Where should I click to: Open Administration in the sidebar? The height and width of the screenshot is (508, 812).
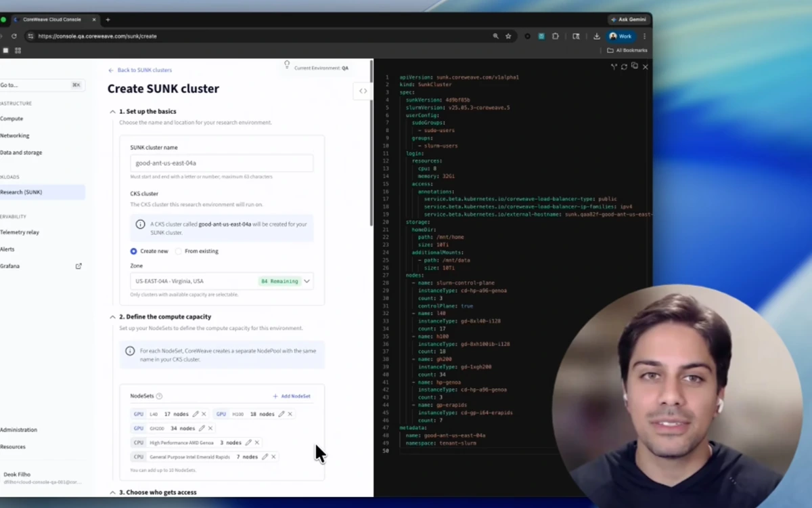coord(19,430)
